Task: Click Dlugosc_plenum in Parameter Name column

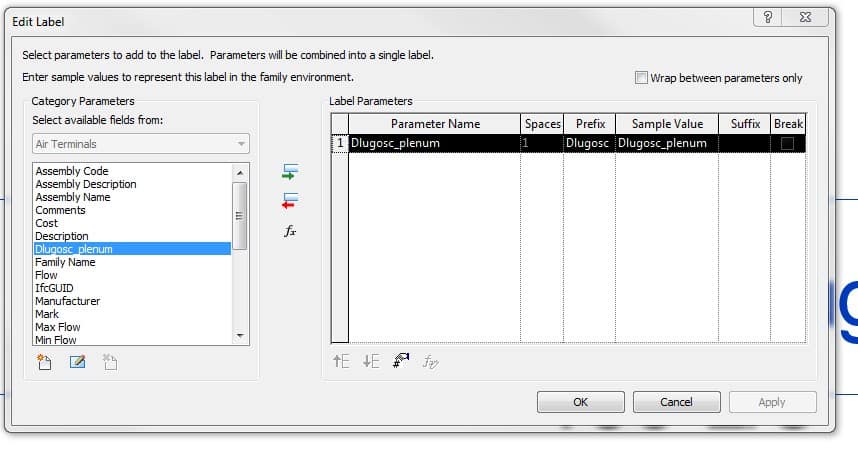Action: [x=434, y=143]
